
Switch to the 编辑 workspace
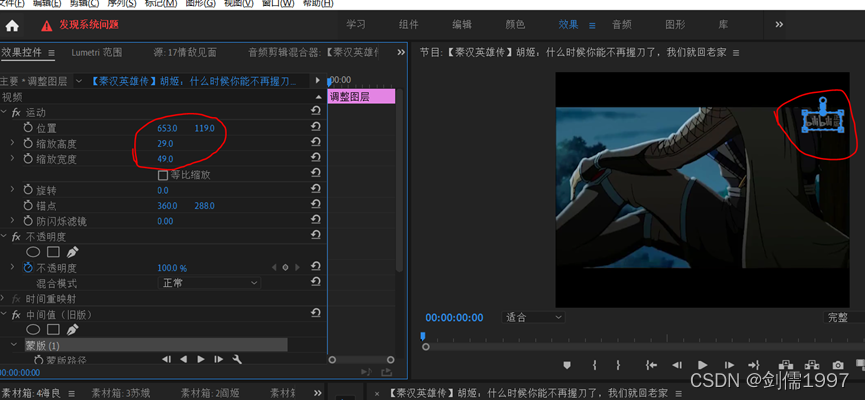click(462, 25)
